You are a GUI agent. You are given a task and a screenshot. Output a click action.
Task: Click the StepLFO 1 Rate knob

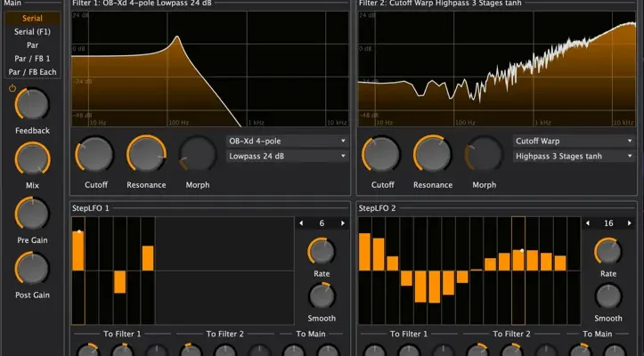pyautogui.click(x=322, y=250)
